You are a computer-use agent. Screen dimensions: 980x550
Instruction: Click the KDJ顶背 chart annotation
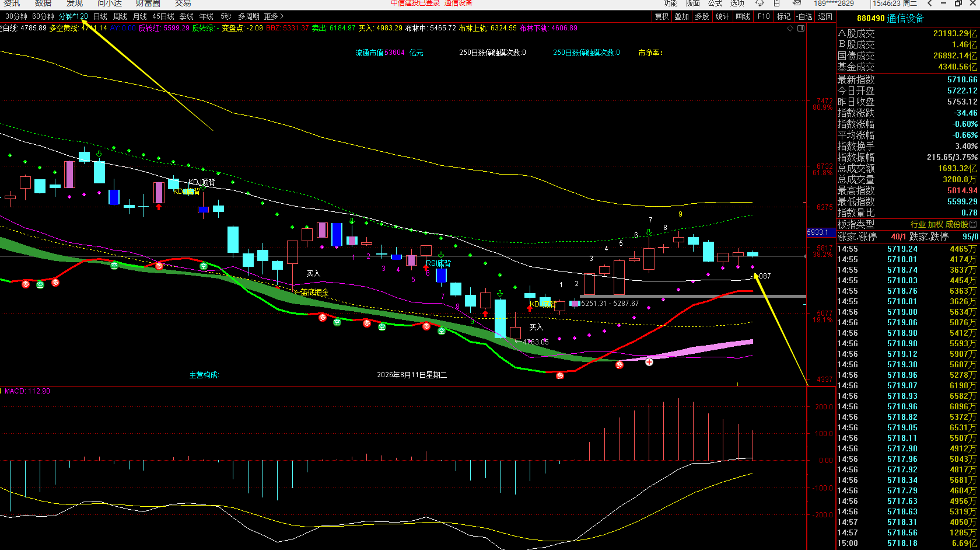point(202,182)
